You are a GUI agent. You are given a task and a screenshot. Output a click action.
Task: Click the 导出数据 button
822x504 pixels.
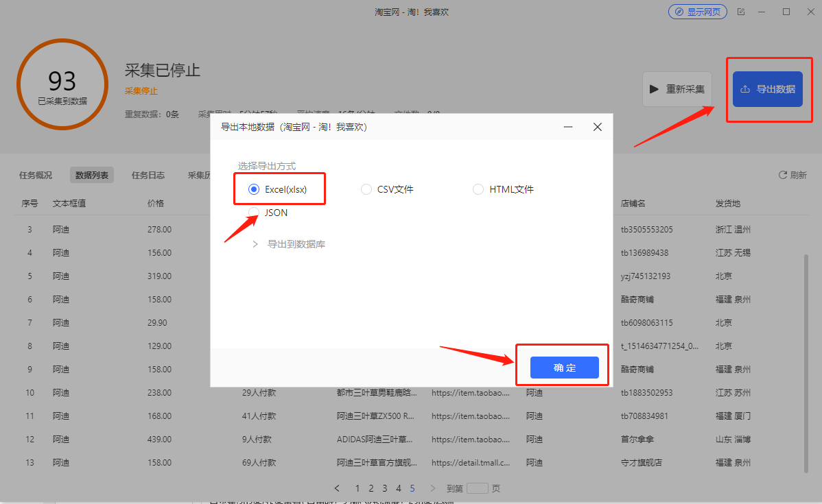coord(768,89)
